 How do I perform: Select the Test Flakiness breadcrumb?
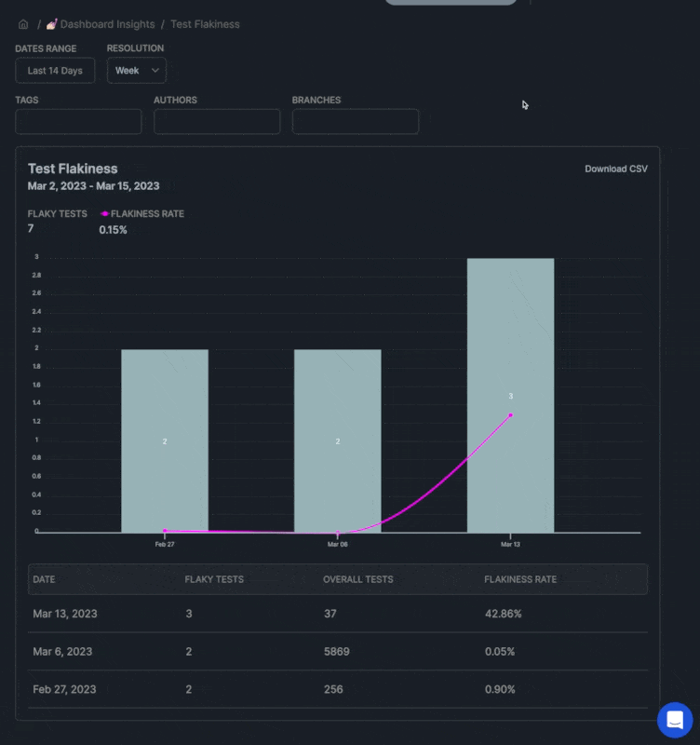[x=205, y=24]
